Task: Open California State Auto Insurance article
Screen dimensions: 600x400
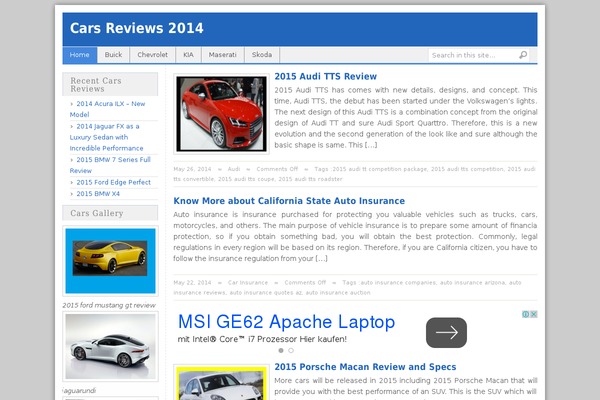Action: (x=289, y=201)
